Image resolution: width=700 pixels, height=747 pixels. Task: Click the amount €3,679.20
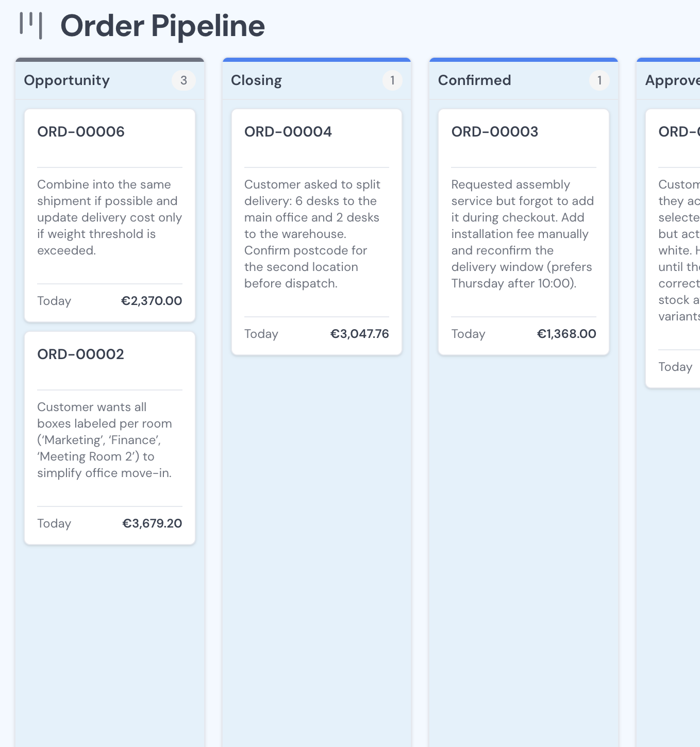coord(152,523)
